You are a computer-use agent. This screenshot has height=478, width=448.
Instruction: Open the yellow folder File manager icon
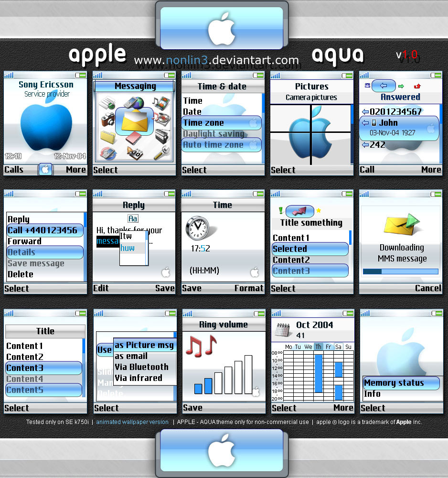tap(107, 137)
